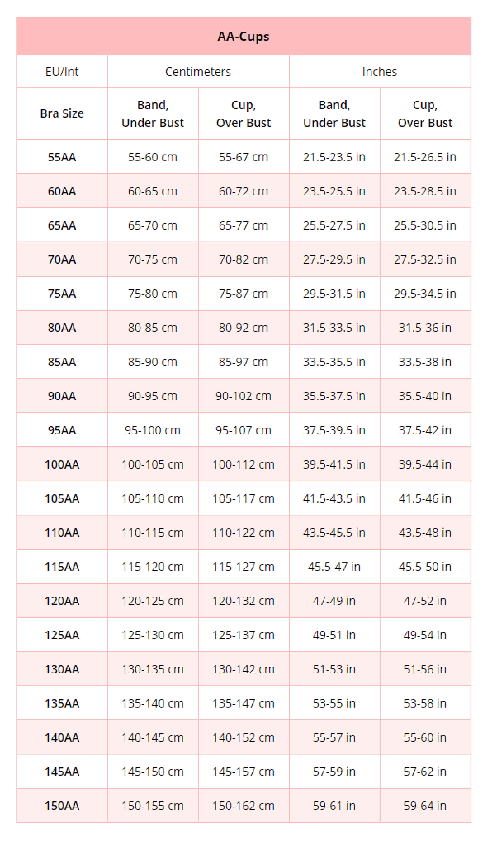Click the 70AA bra size cell
Image resolution: width=488 pixels, height=868 pixels.
click(x=62, y=259)
